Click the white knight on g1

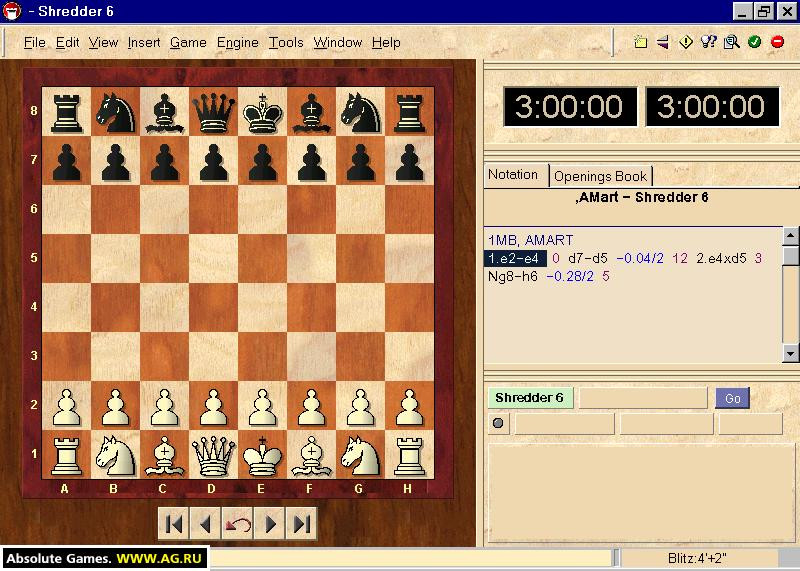tap(360, 455)
